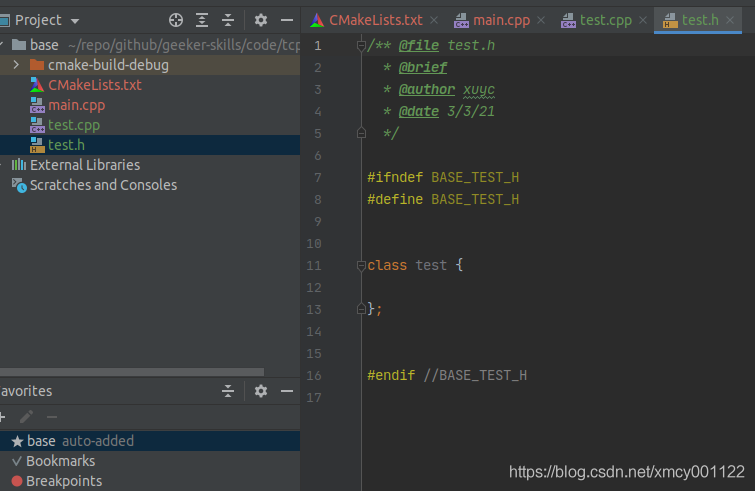The image size is (755, 491).
Task: Click the remove minus icon in Favorites toolbar
Action: click(x=52, y=417)
